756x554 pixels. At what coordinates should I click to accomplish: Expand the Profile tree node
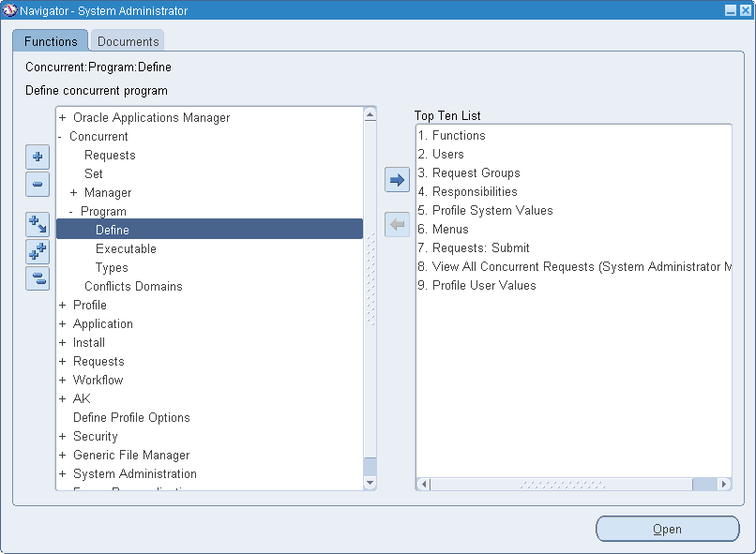tap(62, 305)
